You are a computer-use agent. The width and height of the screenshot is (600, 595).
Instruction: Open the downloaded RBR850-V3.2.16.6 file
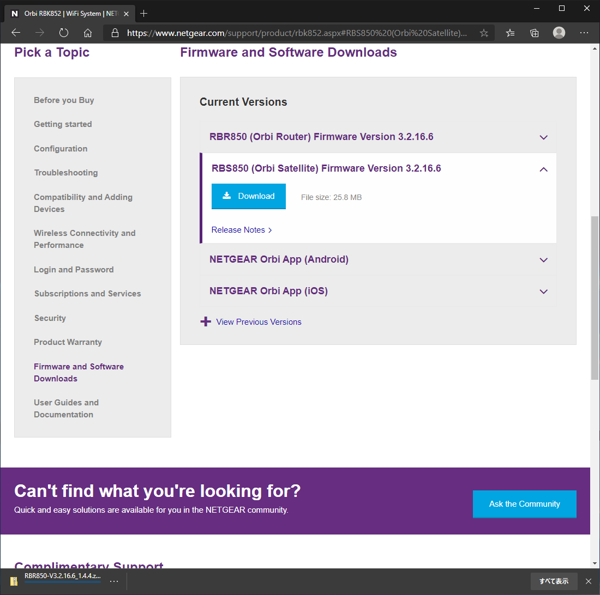(x=62, y=576)
